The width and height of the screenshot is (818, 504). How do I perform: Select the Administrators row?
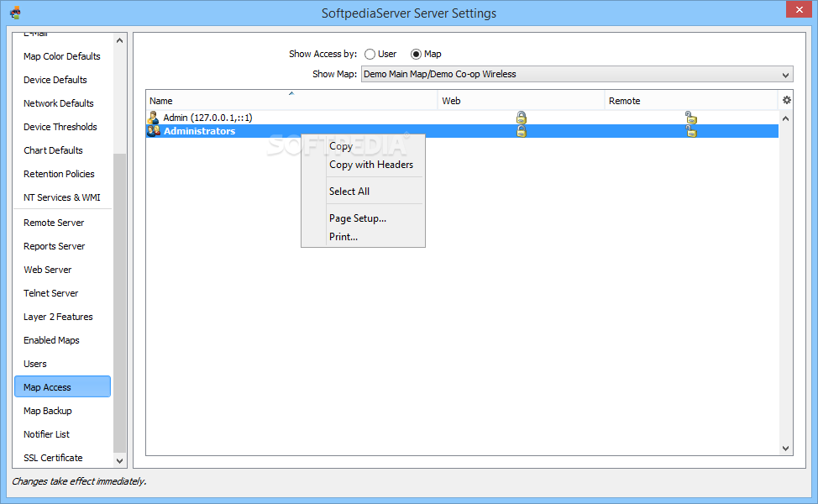[x=462, y=131]
